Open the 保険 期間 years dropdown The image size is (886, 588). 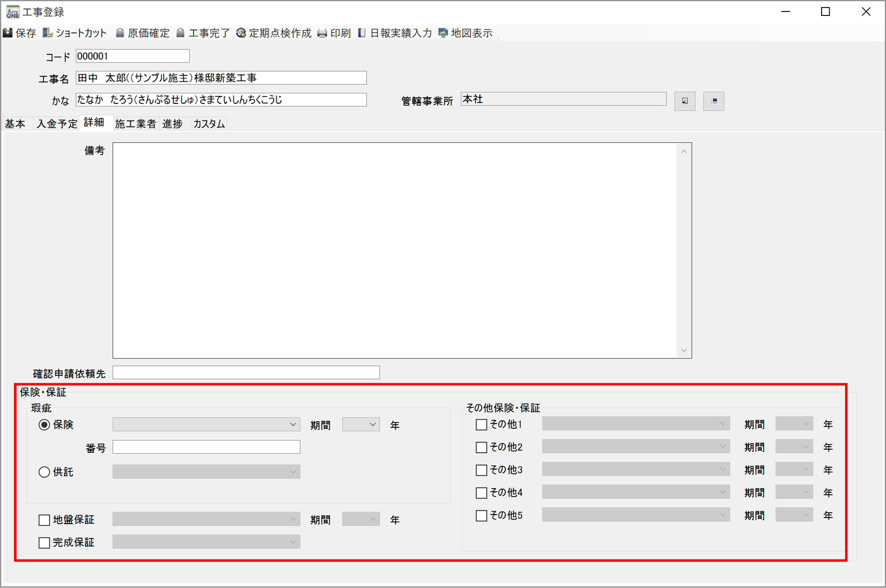[x=372, y=425]
